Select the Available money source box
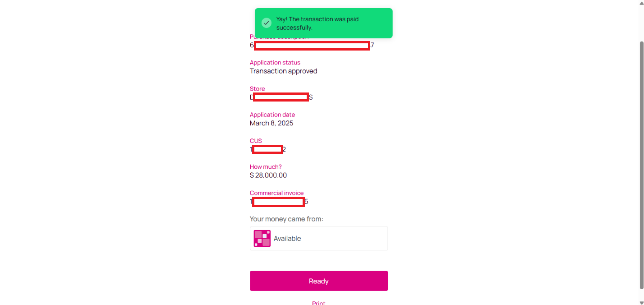The image size is (644, 305). click(318, 238)
